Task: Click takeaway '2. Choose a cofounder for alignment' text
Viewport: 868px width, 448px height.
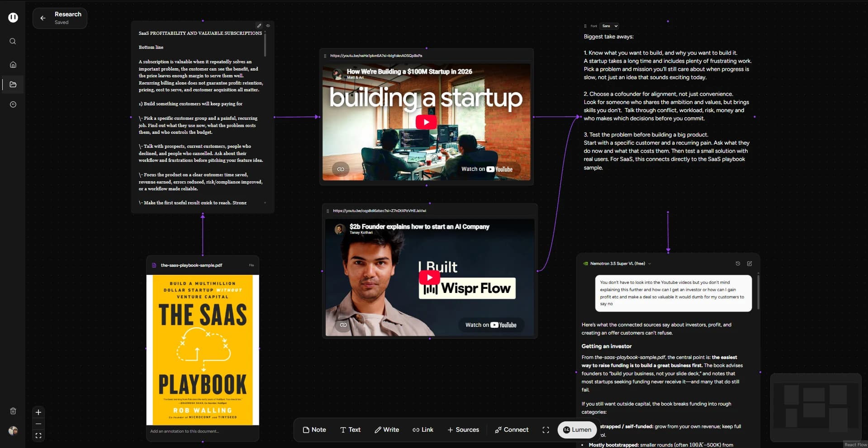Action: [658, 94]
